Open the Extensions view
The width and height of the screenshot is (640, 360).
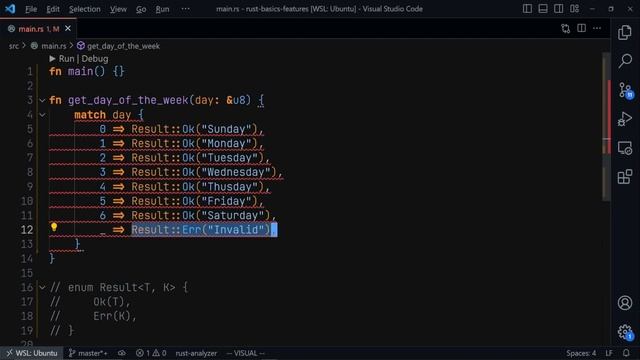click(624, 177)
